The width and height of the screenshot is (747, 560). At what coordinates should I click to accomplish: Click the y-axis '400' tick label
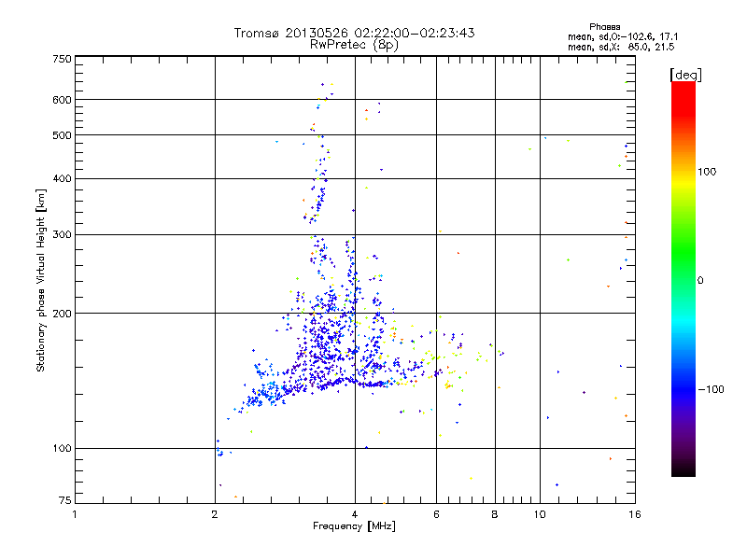(x=62, y=178)
